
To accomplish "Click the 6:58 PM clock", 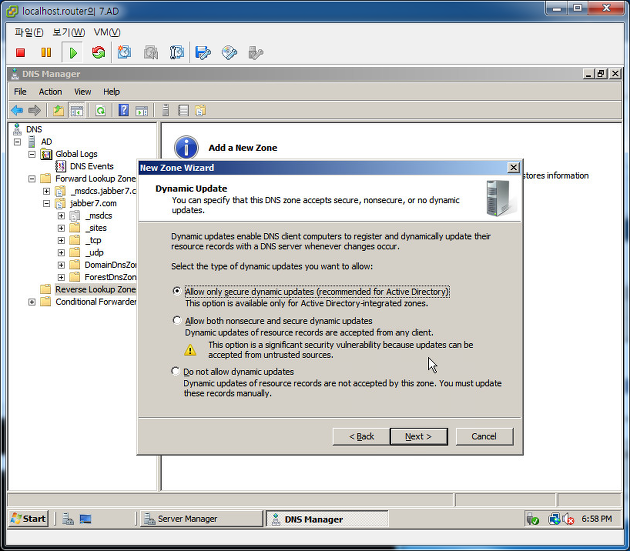I will pos(597,519).
